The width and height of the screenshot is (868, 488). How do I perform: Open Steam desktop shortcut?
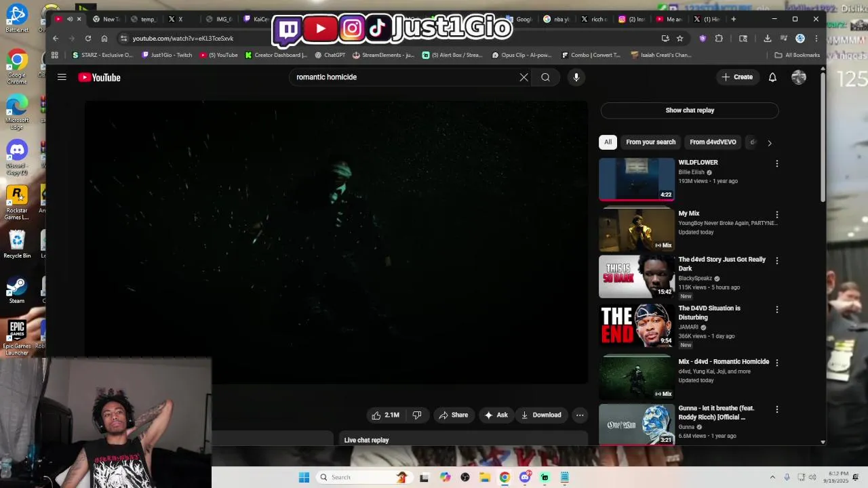click(x=17, y=290)
